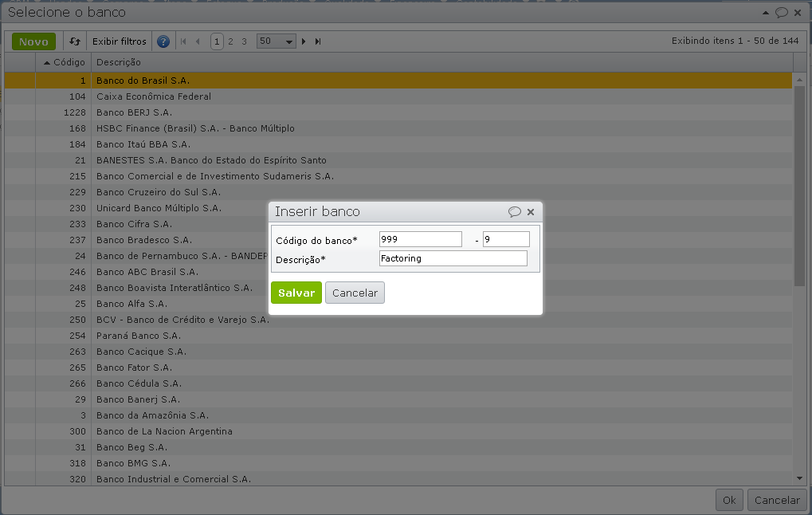This screenshot has height=515, width=812.
Task: Select row Banco Fator S.A.
Action: tap(398, 368)
